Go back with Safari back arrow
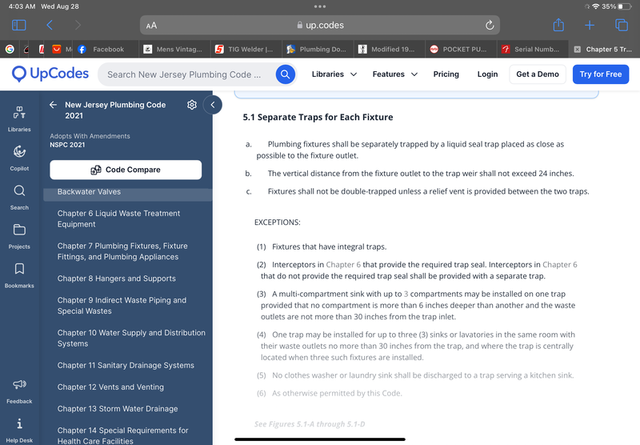Screen dimensions: 640x445 [x=49, y=25]
